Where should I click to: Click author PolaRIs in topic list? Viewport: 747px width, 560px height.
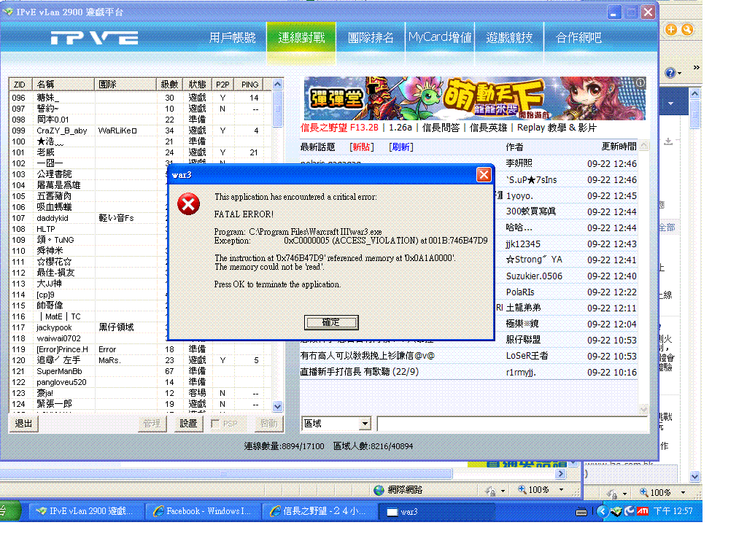[x=520, y=292]
